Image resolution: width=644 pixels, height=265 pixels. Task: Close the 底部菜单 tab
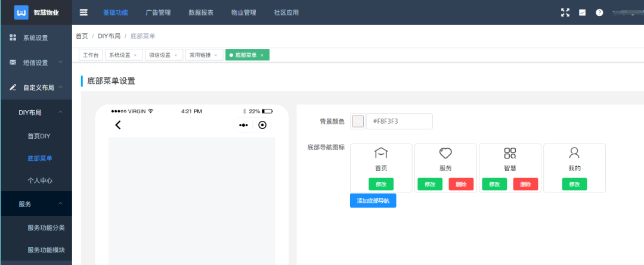click(262, 55)
